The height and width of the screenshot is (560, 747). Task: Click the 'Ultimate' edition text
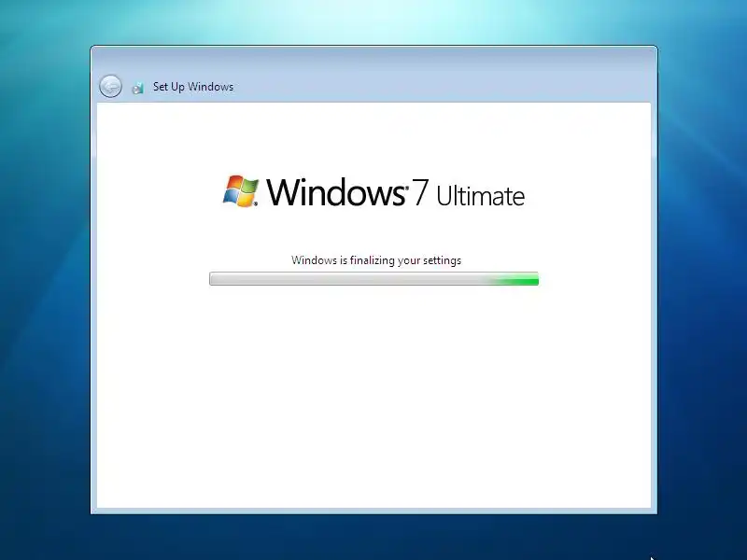(480, 196)
